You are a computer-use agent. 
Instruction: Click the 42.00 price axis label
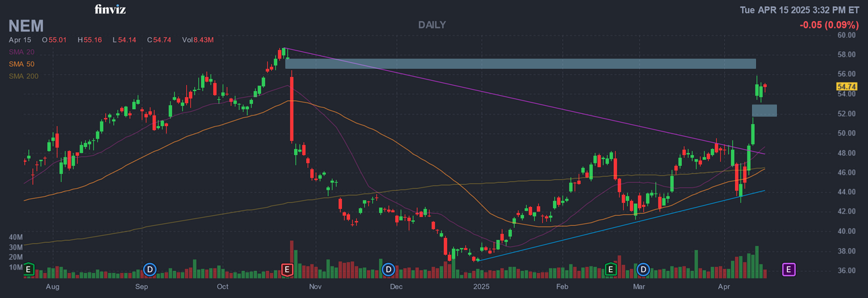[847, 212]
